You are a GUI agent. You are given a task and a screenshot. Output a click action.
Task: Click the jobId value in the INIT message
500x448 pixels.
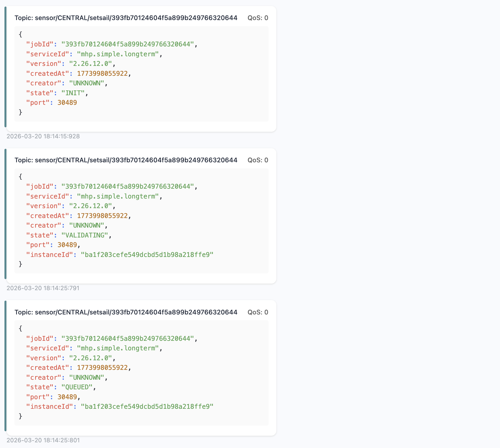point(128,44)
